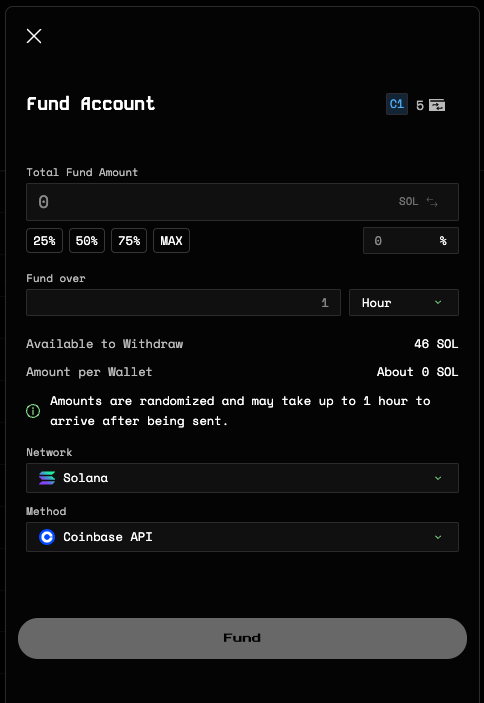Toggle the SOL currency swap arrows

tap(432, 202)
